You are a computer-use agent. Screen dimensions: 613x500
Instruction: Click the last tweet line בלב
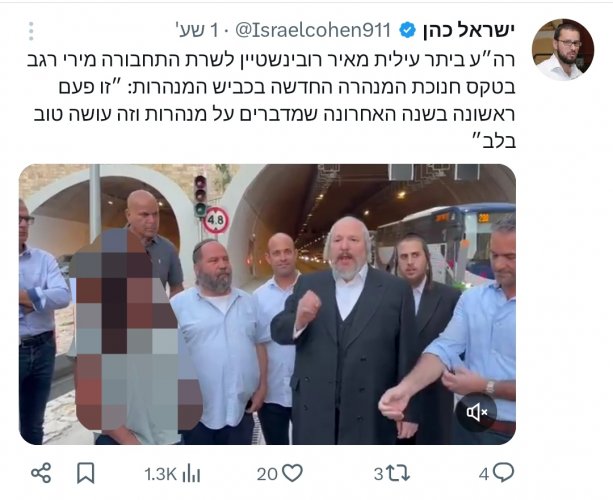click(x=494, y=141)
